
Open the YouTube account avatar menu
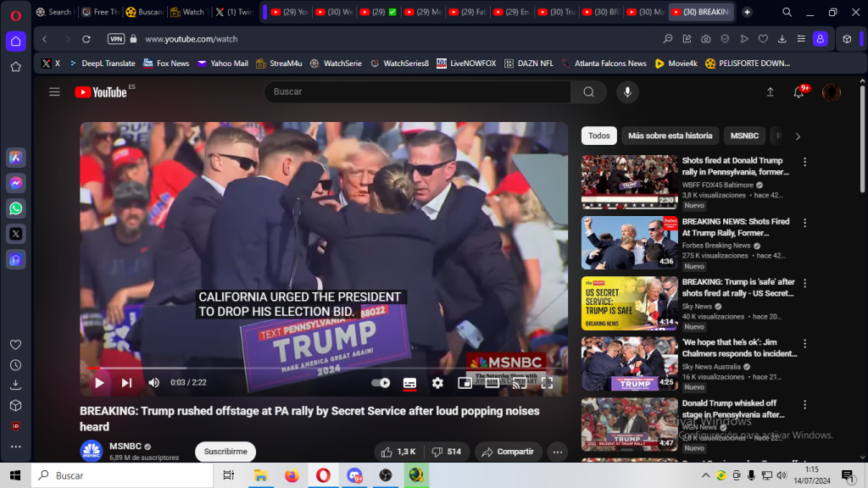(x=831, y=92)
